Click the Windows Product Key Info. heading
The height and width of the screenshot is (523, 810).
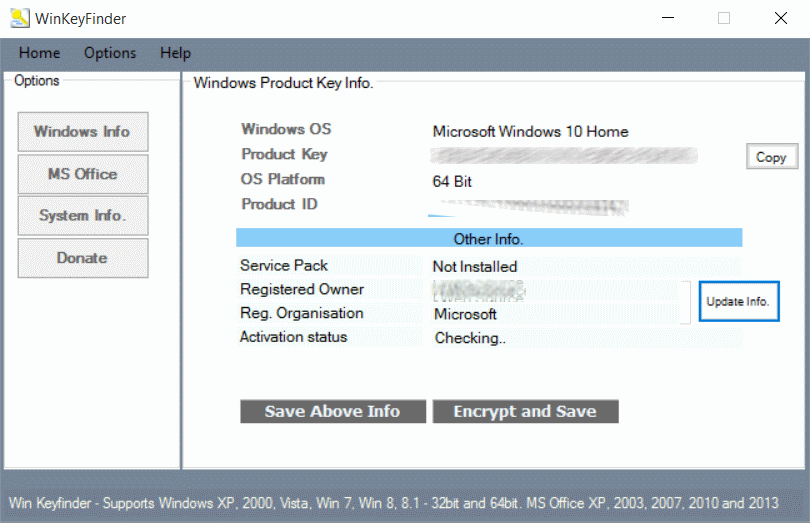283,83
